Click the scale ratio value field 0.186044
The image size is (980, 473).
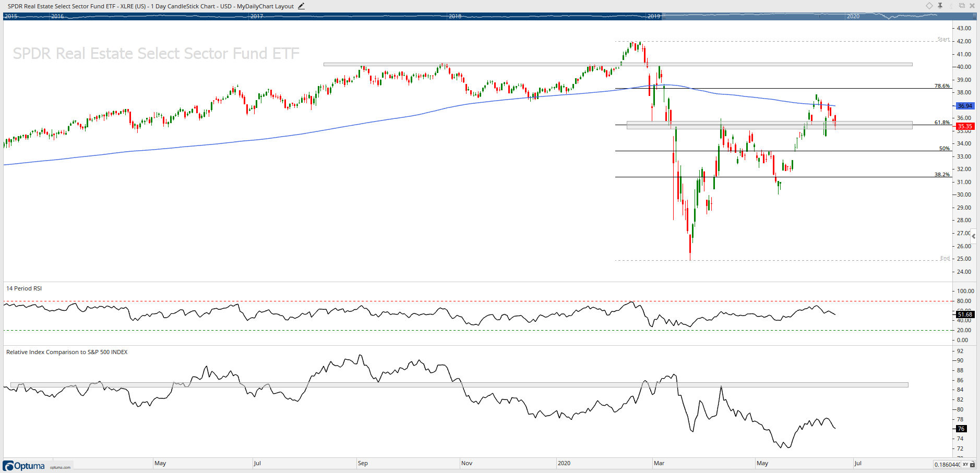coord(947,464)
